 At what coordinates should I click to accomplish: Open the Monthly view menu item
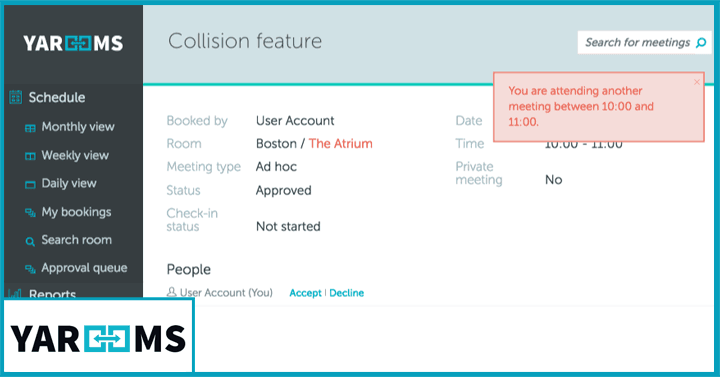click(x=78, y=127)
